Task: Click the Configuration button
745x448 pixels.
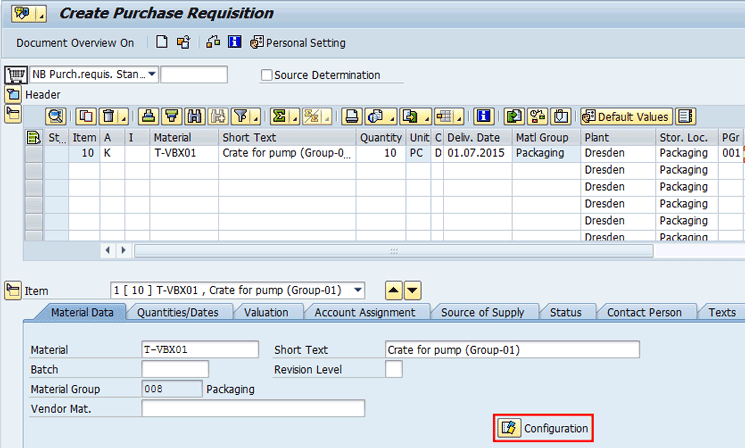Action: (545, 428)
